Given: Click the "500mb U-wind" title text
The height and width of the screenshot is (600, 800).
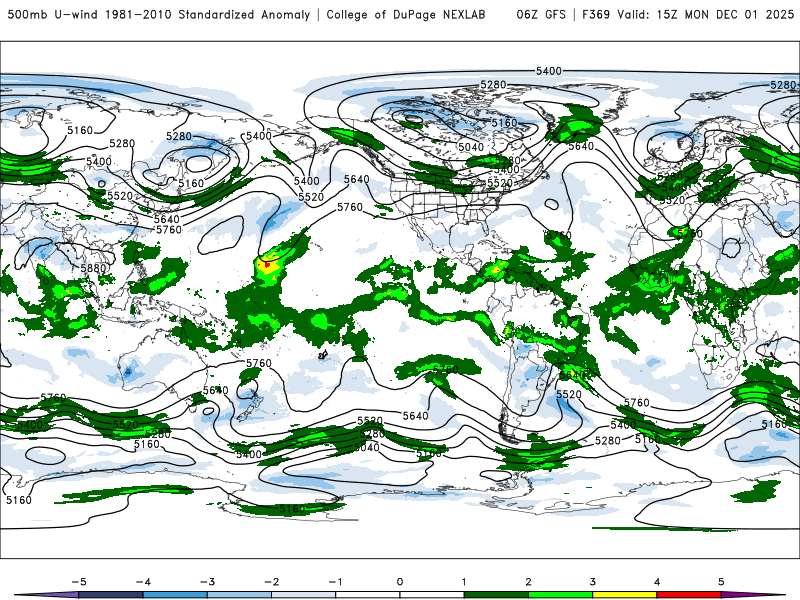Looking at the screenshot, I should (x=53, y=14).
